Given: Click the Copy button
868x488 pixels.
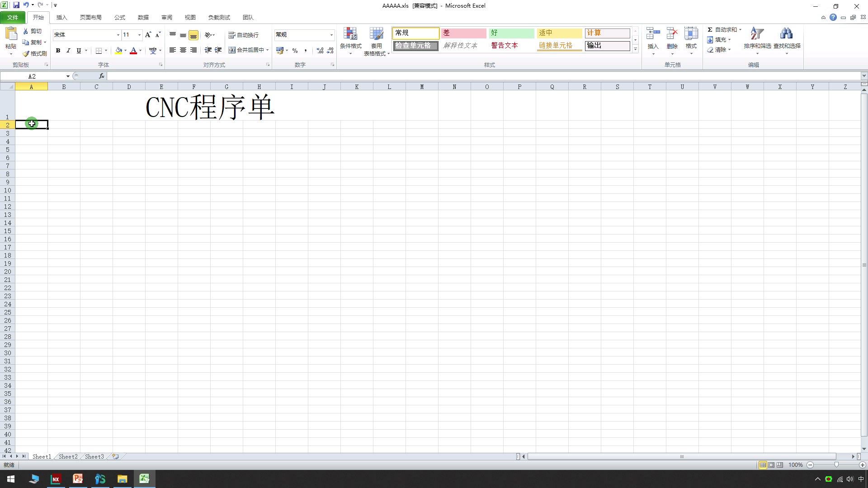Looking at the screenshot, I should pos(32,42).
